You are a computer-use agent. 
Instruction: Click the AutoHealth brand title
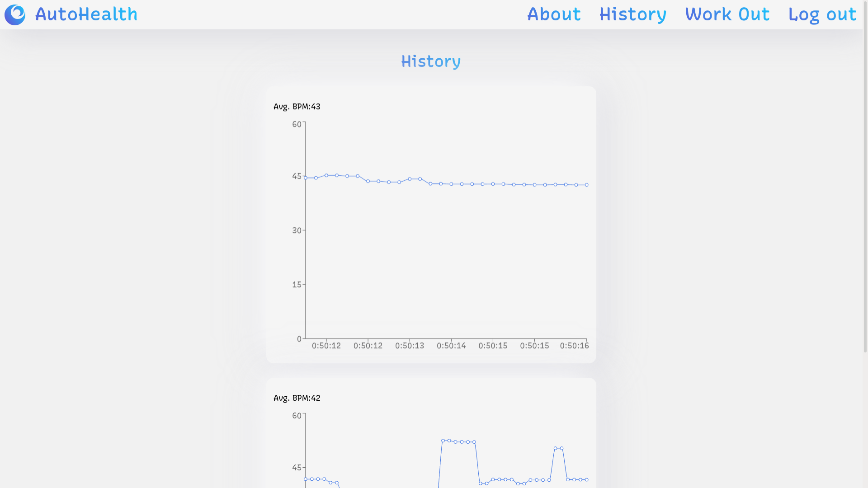(86, 14)
